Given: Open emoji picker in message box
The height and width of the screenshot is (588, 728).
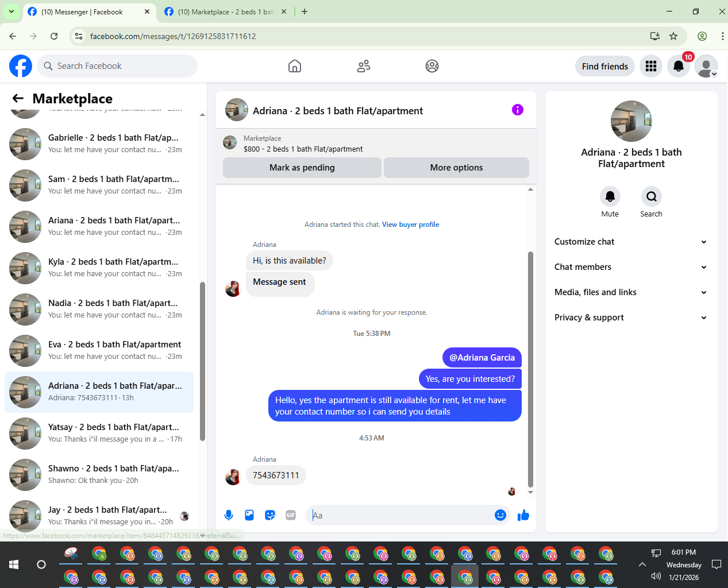Looking at the screenshot, I should 500,515.
